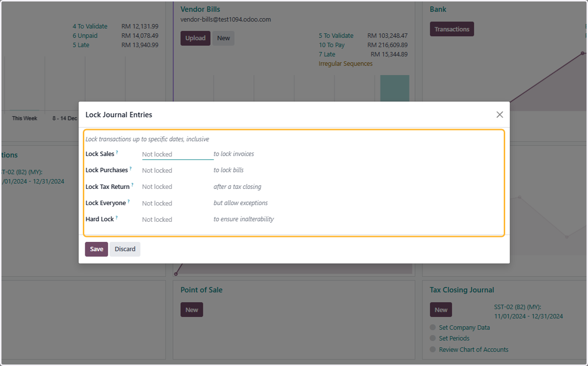Open the Point of Sale journal title
The image size is (588, 366).
tap(201, 290)
